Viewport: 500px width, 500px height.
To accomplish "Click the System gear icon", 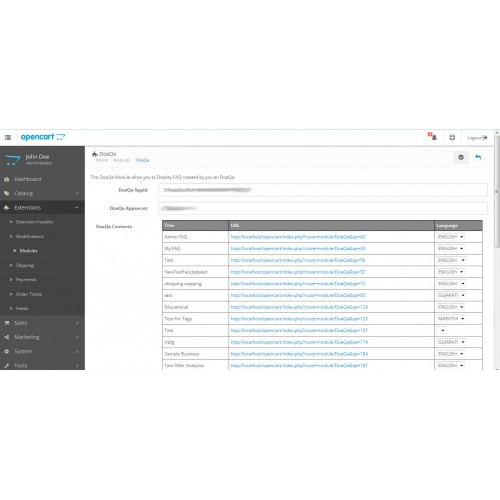I will 7,351.
